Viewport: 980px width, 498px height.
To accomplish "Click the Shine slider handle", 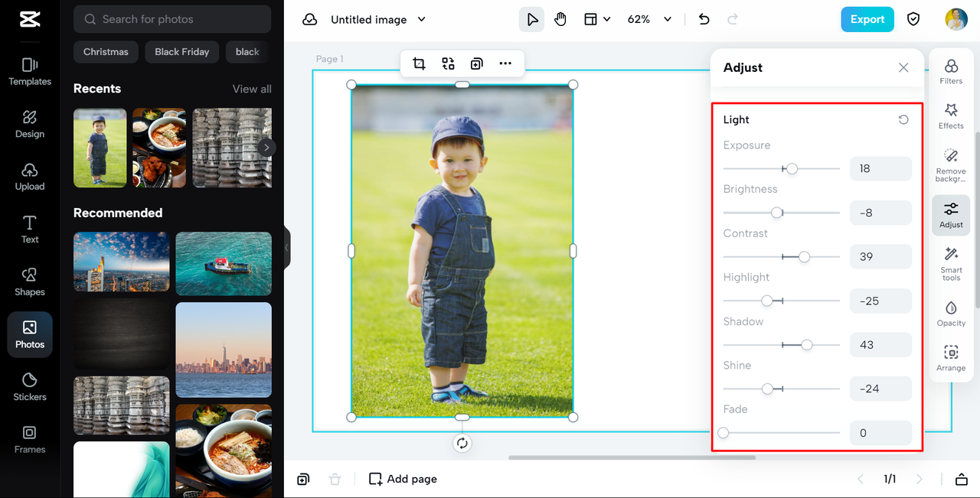I will tap(768, 389).
